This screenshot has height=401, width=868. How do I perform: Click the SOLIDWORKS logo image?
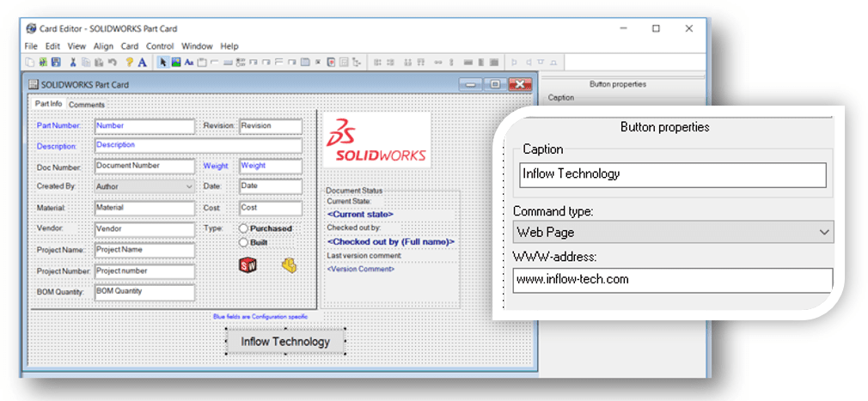(x=376, y=140)
